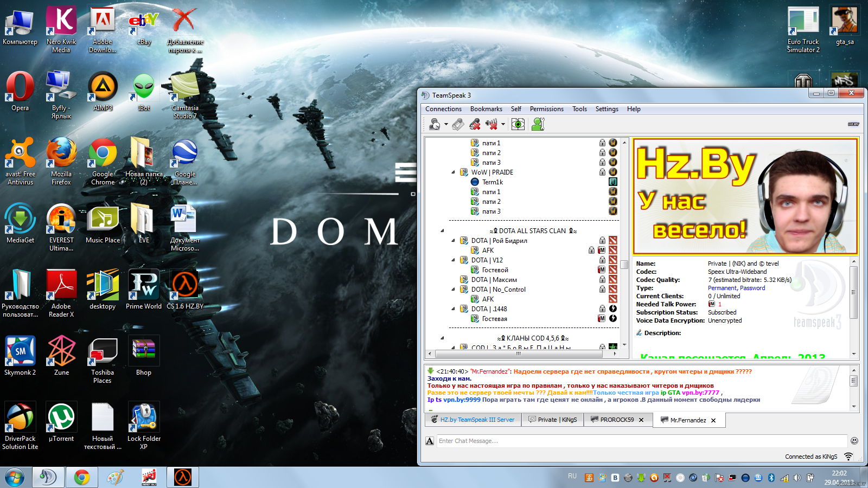868x488 pixels.
Task: Collapse the КЛАНЫ COD 4,5,6 spacer
Action: click(443, 338)
